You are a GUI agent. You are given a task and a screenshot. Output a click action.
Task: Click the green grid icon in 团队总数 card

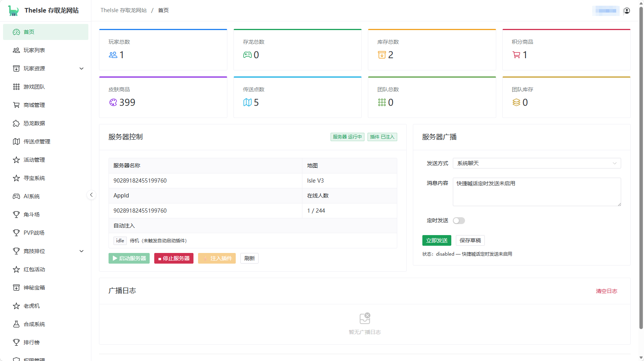pyautogui.click(x=382, y=102)
